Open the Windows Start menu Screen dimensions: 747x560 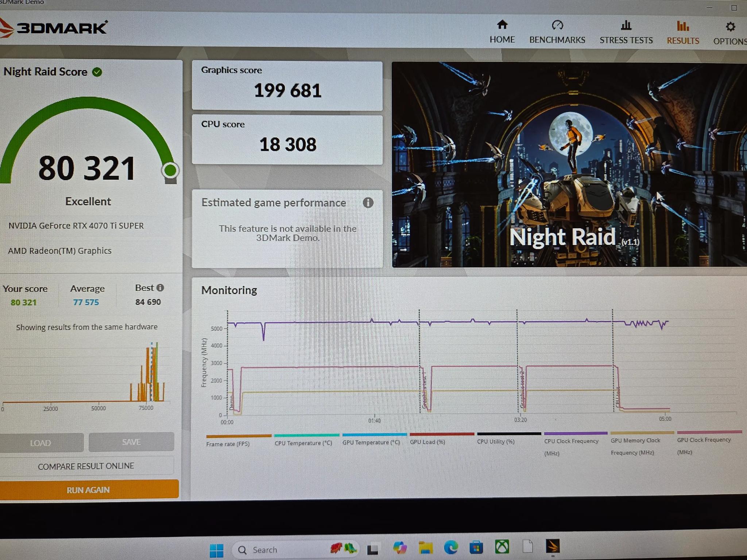pos(216,550)
